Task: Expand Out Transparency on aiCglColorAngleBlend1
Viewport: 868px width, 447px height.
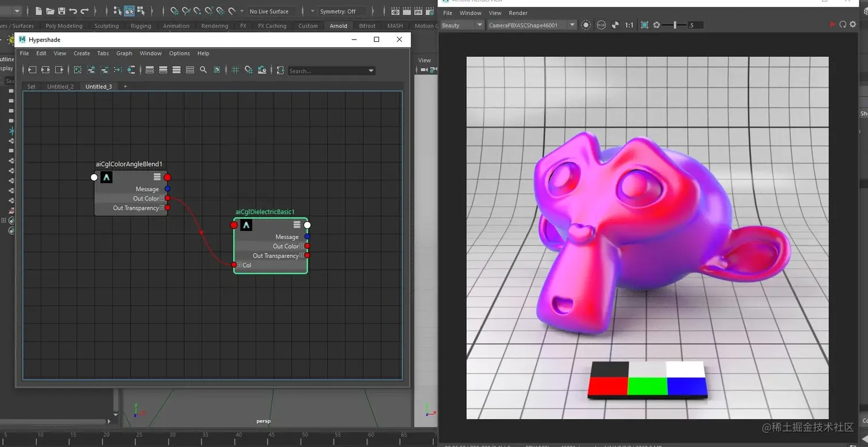Action: pos(162,208)
